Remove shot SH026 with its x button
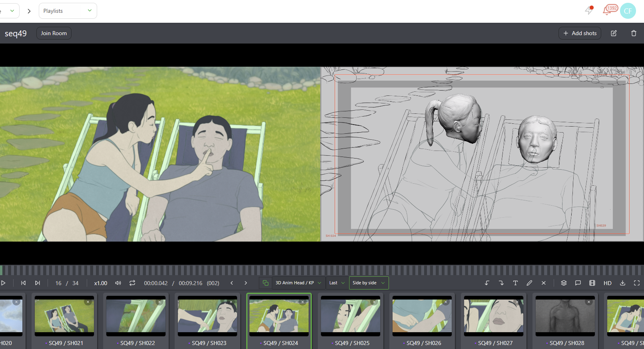This screenshot has height=349, width=644. pos(446,302)
